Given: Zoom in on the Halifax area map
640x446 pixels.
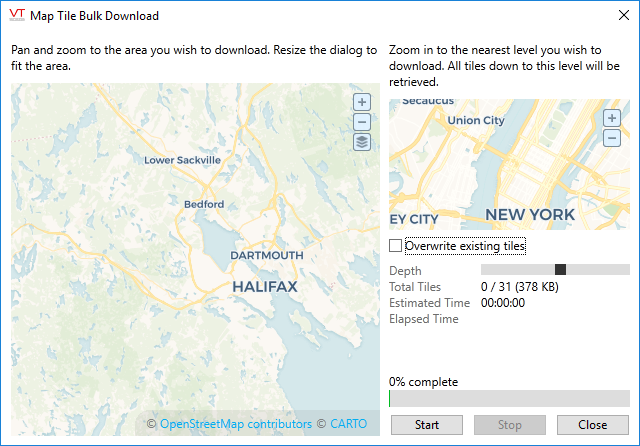Looking at the screenshot, I should point(362,102).
